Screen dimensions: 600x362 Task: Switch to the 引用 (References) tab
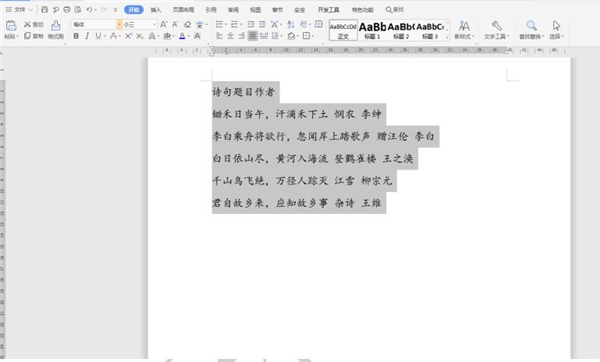coord(211,10)
